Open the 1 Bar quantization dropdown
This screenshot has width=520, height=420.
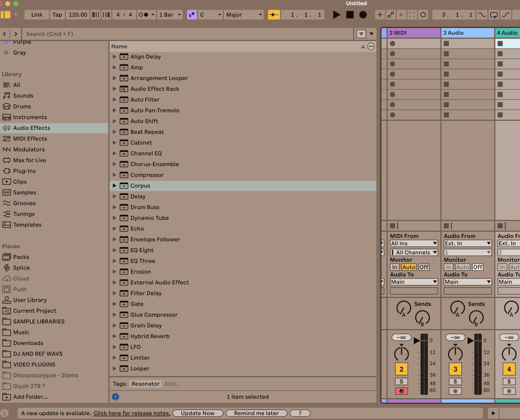click(170, 15)
